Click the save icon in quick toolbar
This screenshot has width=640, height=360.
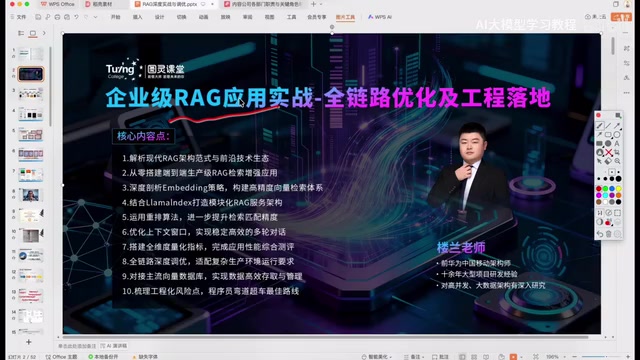(x=38, y=17)
